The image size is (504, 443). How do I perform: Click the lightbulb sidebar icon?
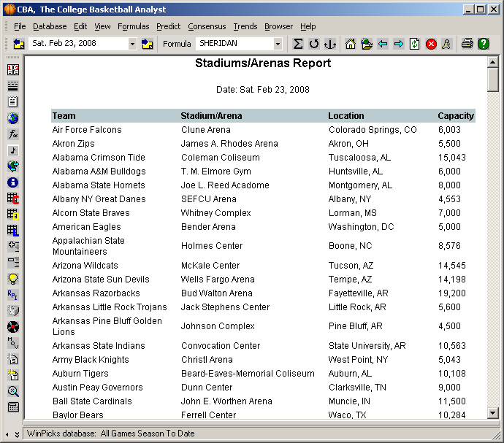pyautogui.click(x=13, y=279)
